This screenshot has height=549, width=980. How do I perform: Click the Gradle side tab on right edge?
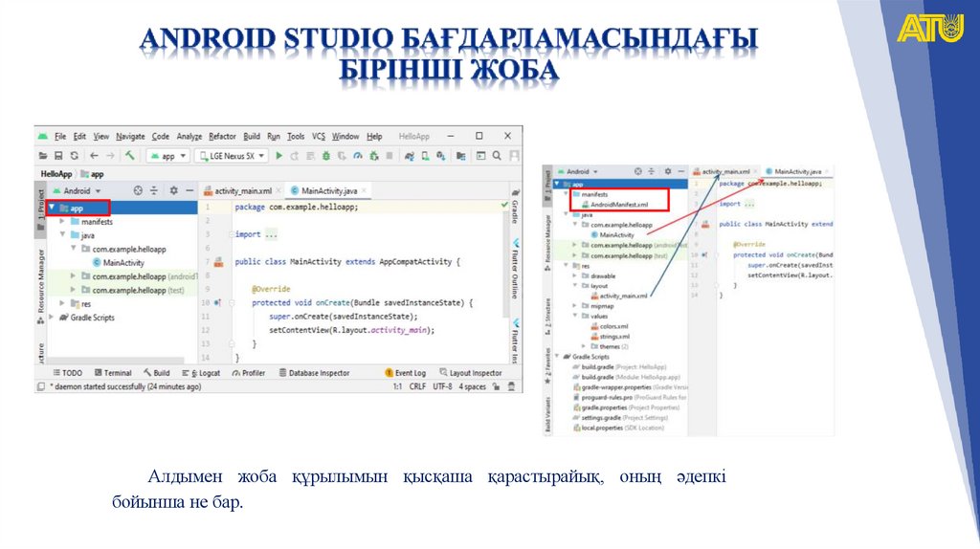tap(516, 207)
